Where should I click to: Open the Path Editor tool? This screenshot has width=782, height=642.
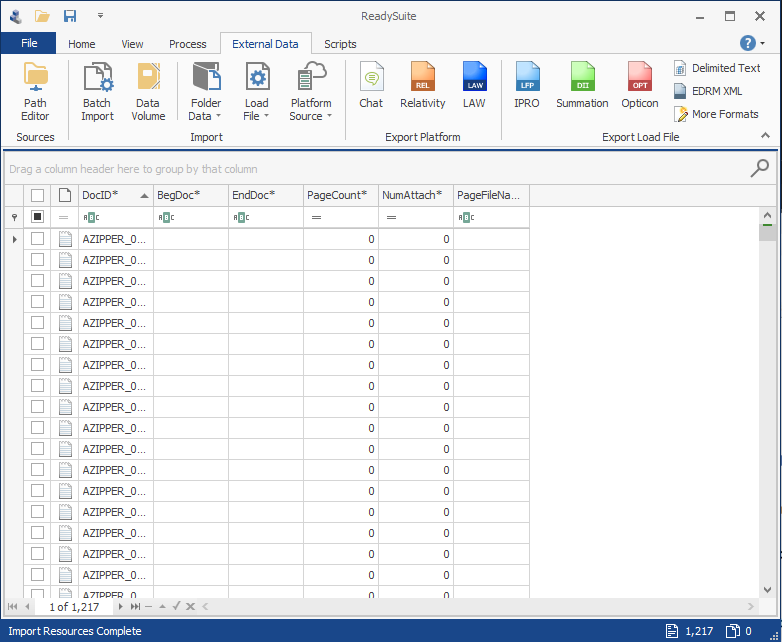pyautogui.click(x=35, y=92)
